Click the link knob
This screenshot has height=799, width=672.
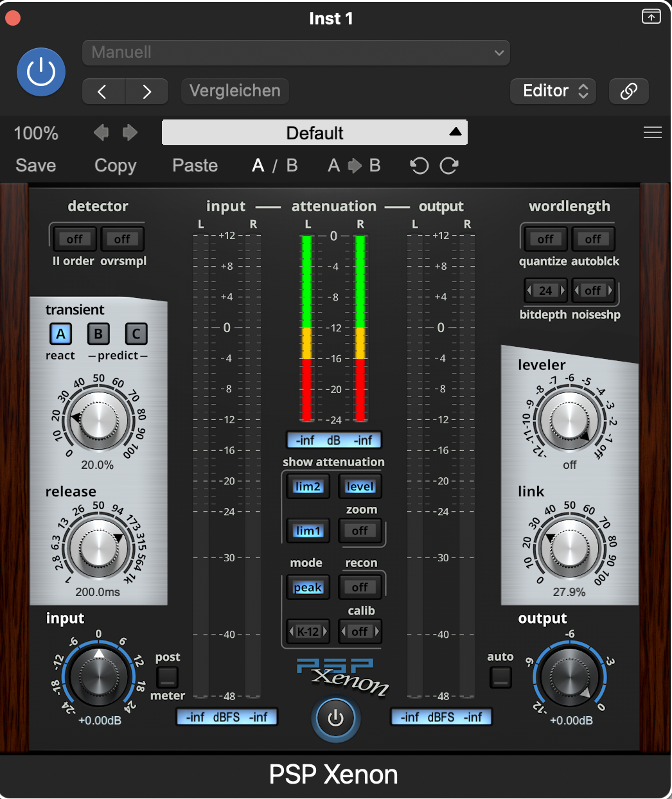pos(570,547)
